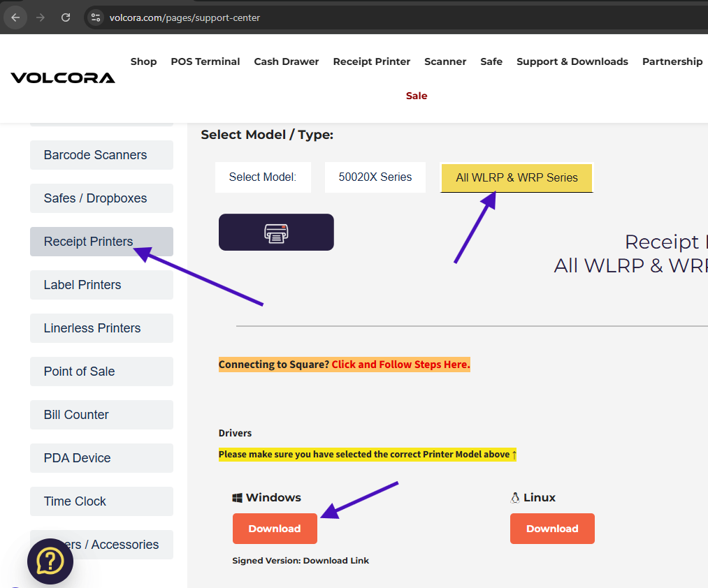
Task: Select Linerless Printers category
Action: tap(101, 328)
